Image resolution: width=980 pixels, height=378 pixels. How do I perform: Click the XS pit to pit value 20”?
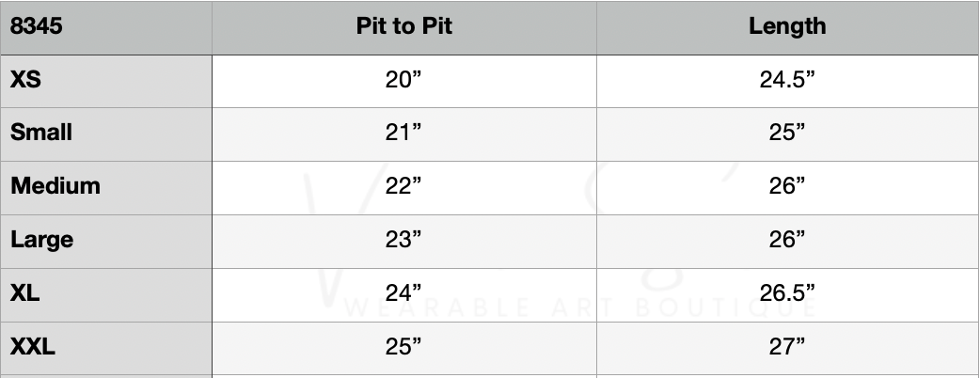[x=403, y=80]
